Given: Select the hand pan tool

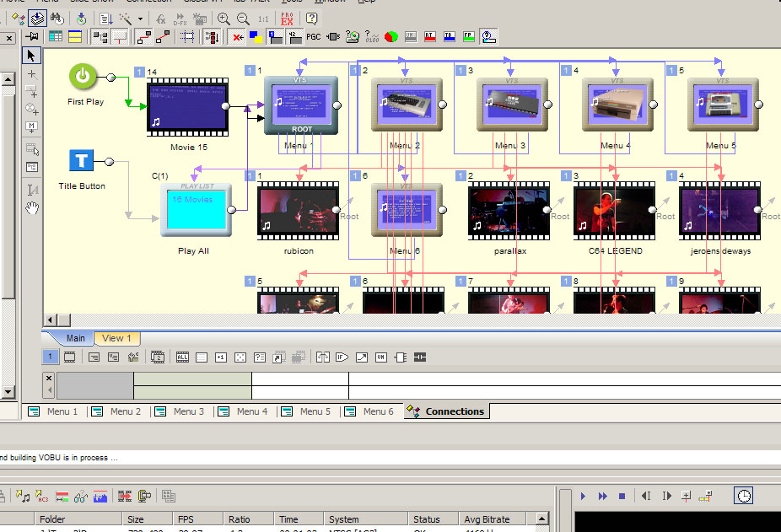Looking at the screenshot, I should click(32, 207).
